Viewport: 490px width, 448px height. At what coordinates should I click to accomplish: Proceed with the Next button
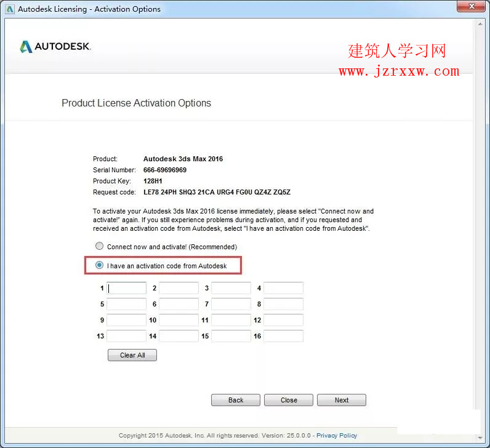point(342,400)
